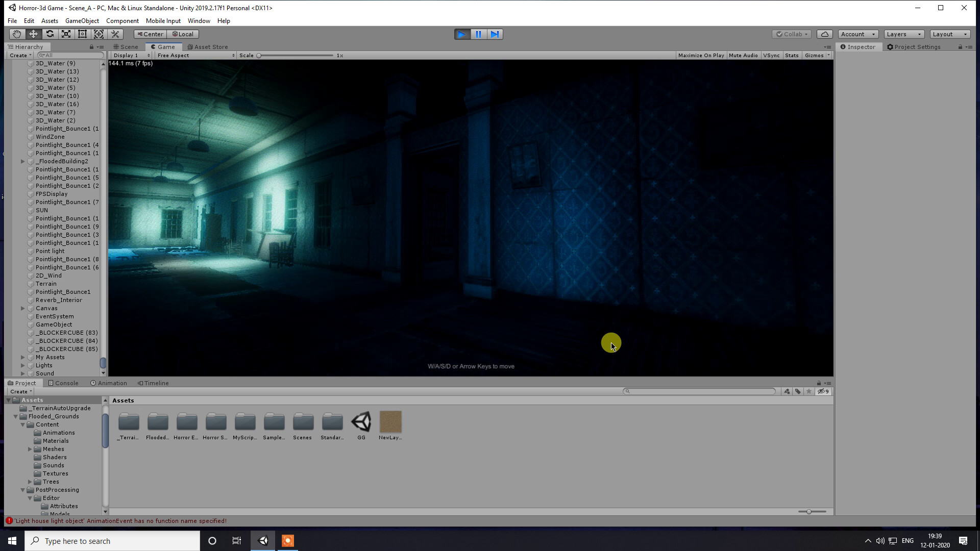The height and width of the screenshot is (551, 980).
Task: Open the GameObject menu
Action: 82,21
